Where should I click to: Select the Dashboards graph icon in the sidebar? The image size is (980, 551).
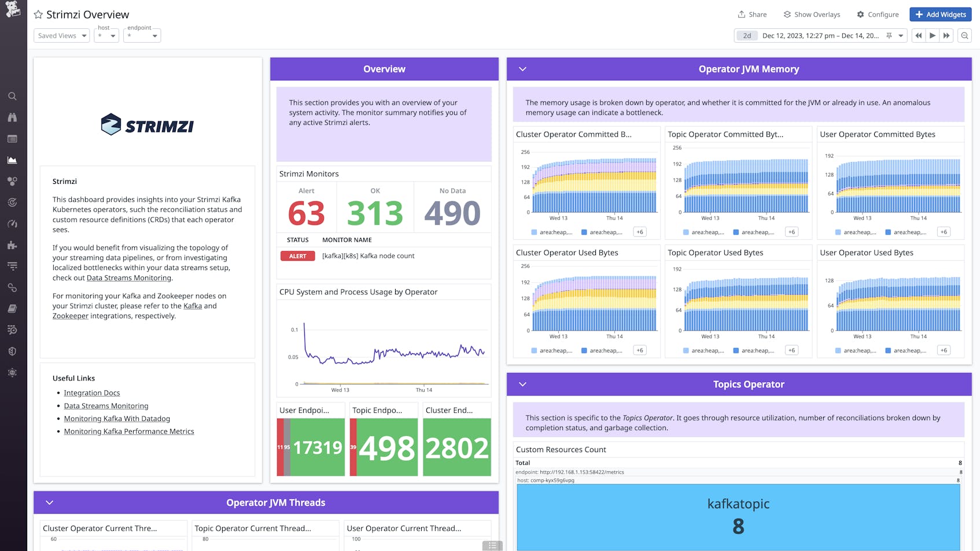coord(12,160)
